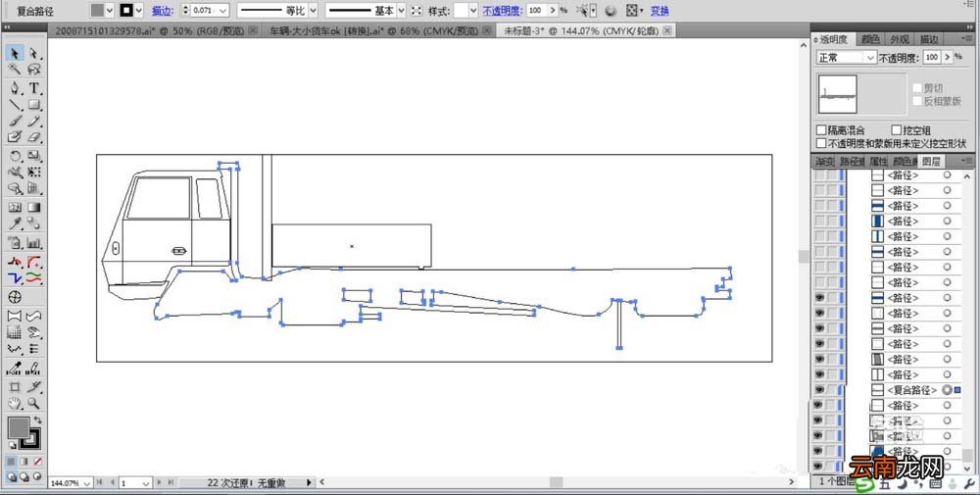
Task: Select the Hand tool
Action: pyautogui.click(x=15, y=403)
